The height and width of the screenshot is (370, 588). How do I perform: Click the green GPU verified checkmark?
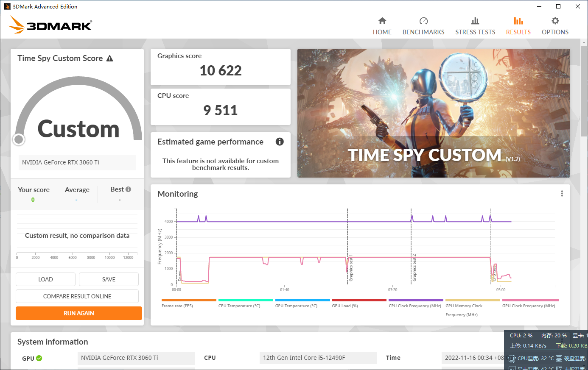(39, 358)
